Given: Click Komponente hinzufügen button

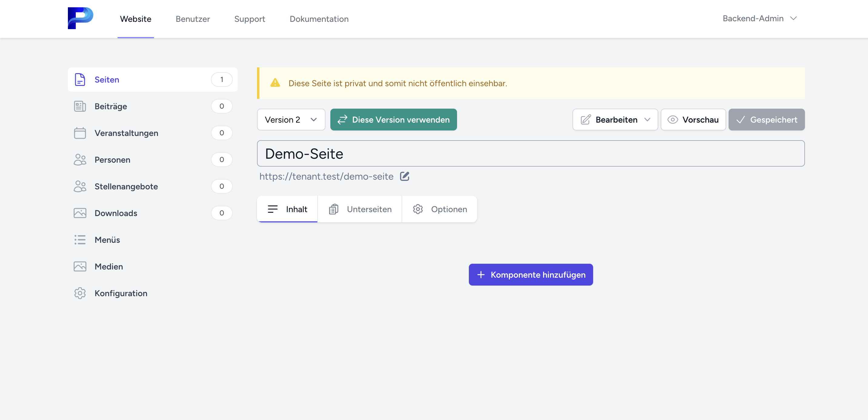Looking at the screenshot, I should [x=530, y=275].
